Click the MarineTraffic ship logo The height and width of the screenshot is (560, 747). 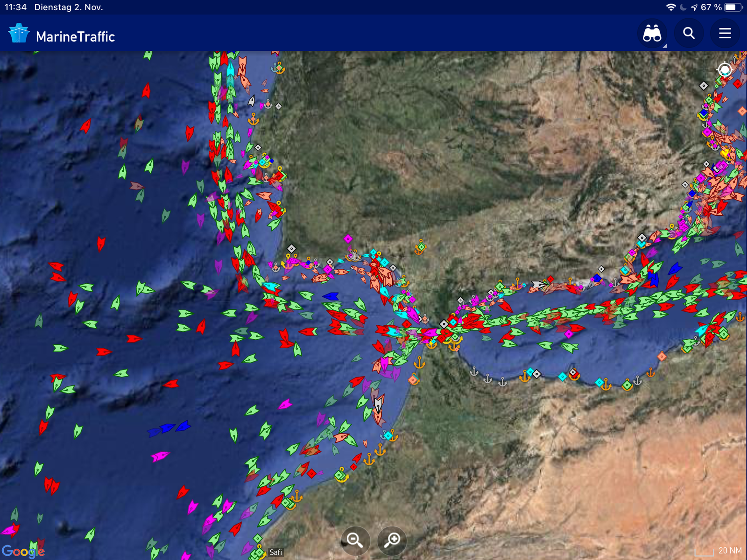19,34
